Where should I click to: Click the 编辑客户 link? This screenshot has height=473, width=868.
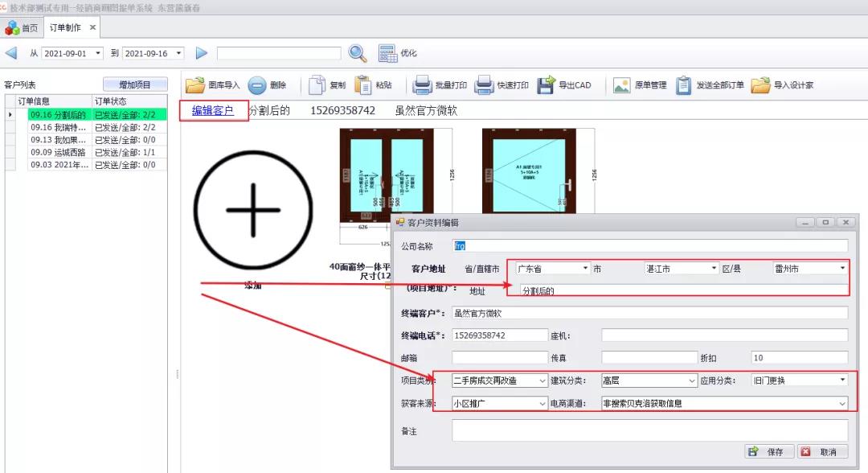point(212,111)
